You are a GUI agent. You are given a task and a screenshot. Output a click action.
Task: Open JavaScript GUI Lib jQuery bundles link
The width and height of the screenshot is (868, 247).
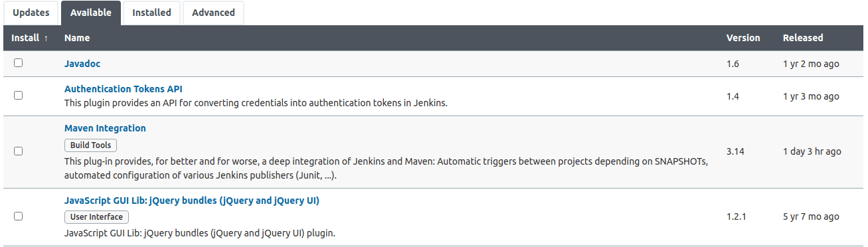[192, 201]
